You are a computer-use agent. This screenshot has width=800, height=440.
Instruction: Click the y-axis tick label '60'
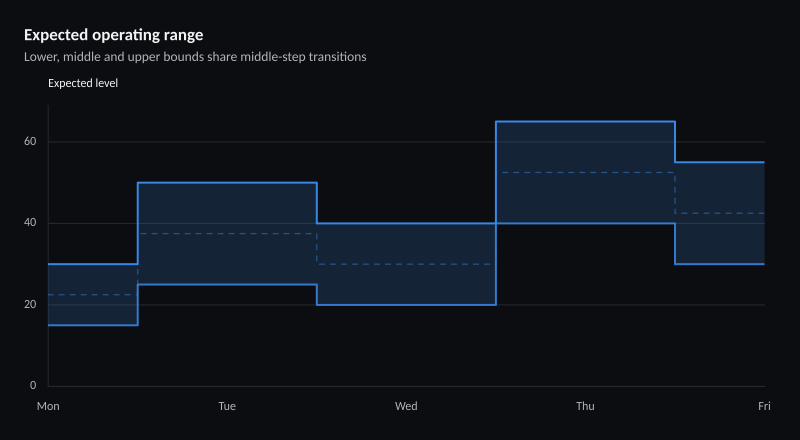30,141
